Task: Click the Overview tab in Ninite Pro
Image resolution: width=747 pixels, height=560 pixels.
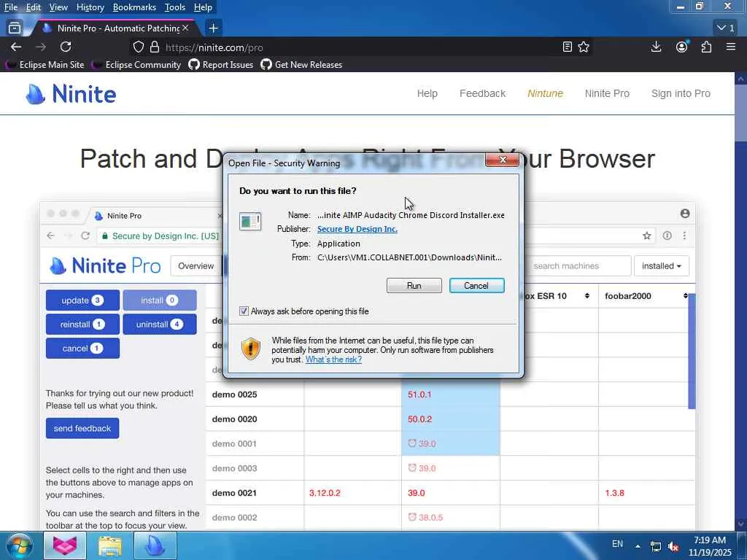Action: (x=196, y=266)
